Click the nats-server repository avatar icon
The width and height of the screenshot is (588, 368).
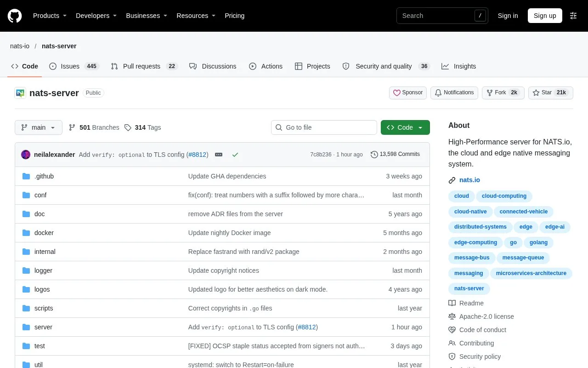pyautogui.click(x=20, y=93)
